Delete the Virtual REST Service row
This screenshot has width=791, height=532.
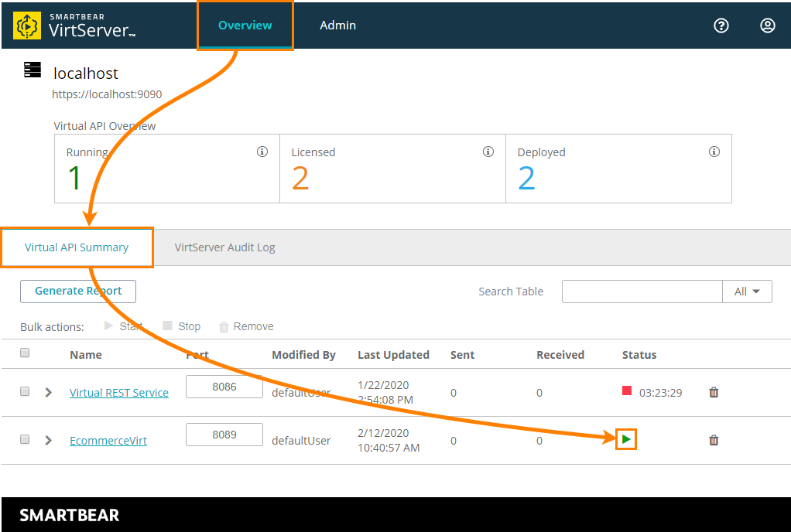click(x=714, y=392)
